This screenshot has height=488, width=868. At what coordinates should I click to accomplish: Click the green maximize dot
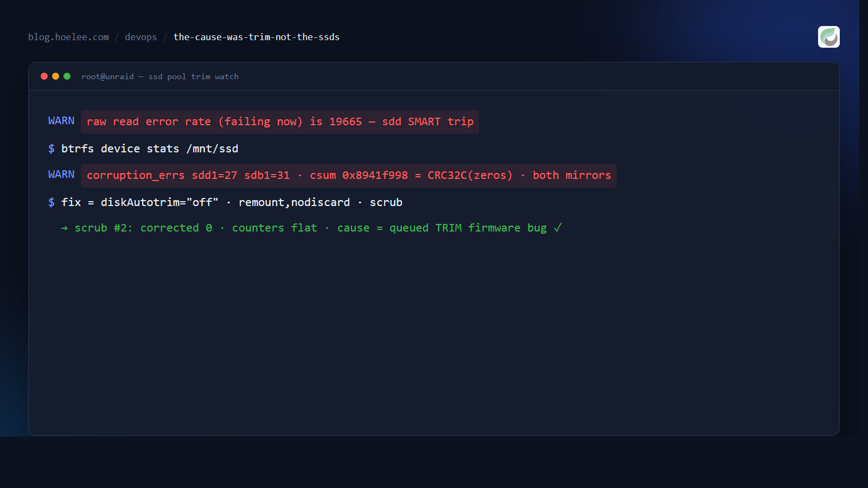pos(67,76)
